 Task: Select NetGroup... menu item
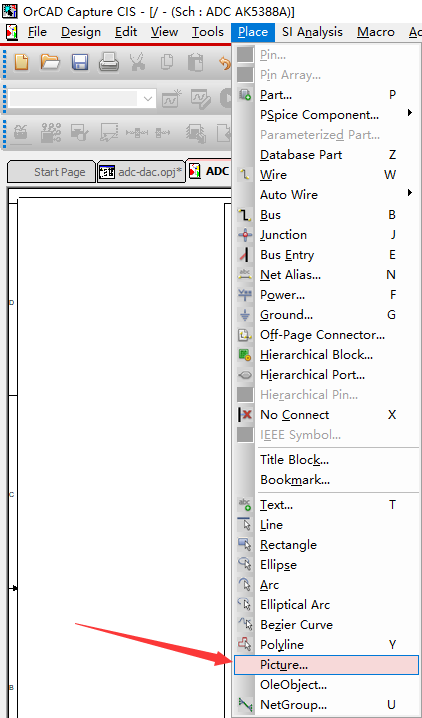[x=326, y=704]
